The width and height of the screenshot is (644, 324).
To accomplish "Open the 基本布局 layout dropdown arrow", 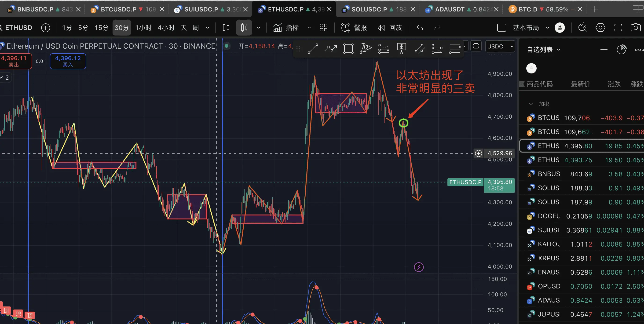I will click(x=548, y=28).
